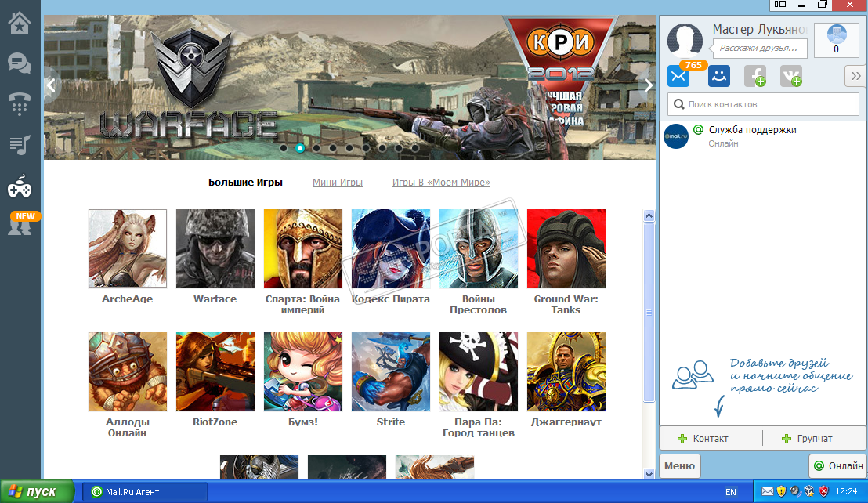
Task: Open Strife game thumbnail
Action: tap(391, 371)
